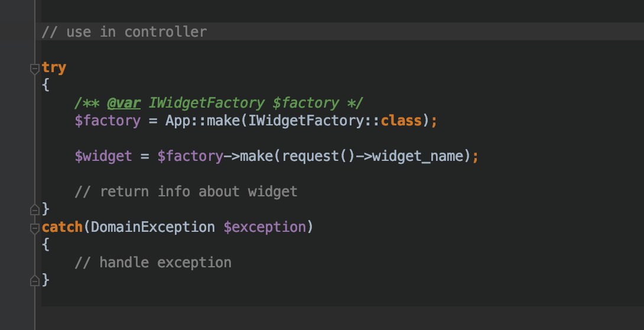Screen dimensions: 644x330
Task: Click opening brace below catch
Action: (x=45, y=244)
